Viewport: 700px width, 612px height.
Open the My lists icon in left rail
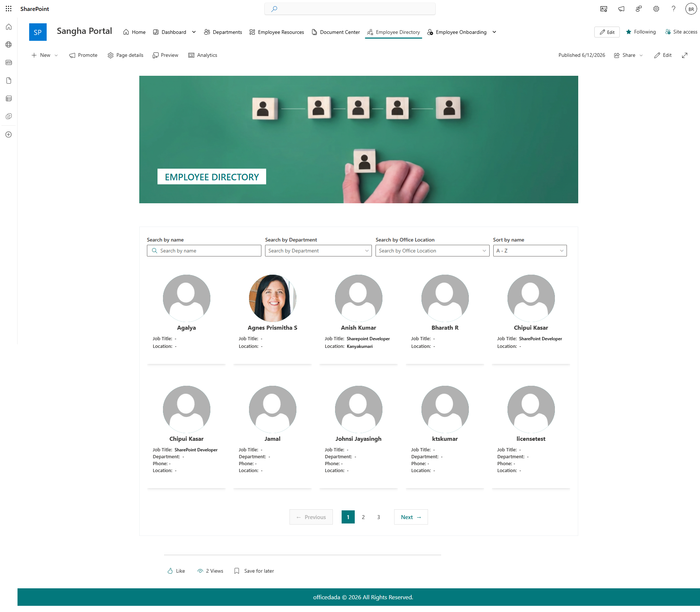click(x=9, y=98)
